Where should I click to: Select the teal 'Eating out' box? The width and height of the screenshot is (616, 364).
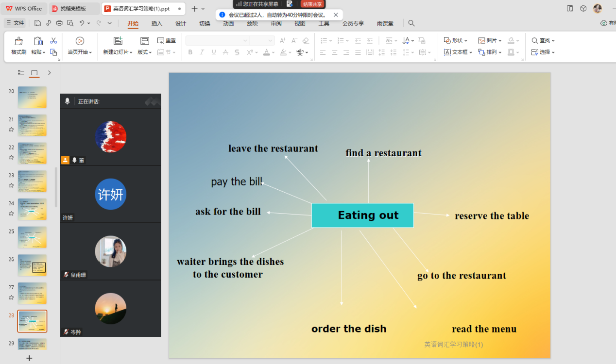coord(362,215)
